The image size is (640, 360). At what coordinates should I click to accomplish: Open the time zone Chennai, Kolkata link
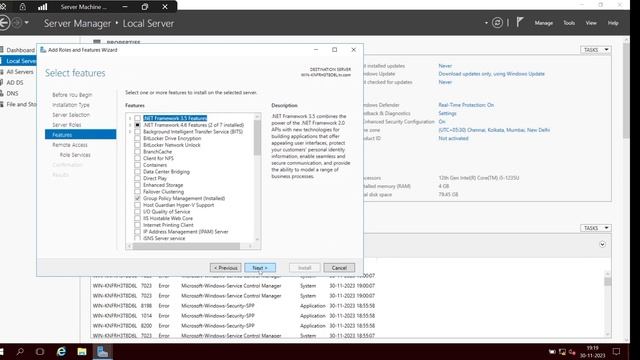(x=494, y=130)
